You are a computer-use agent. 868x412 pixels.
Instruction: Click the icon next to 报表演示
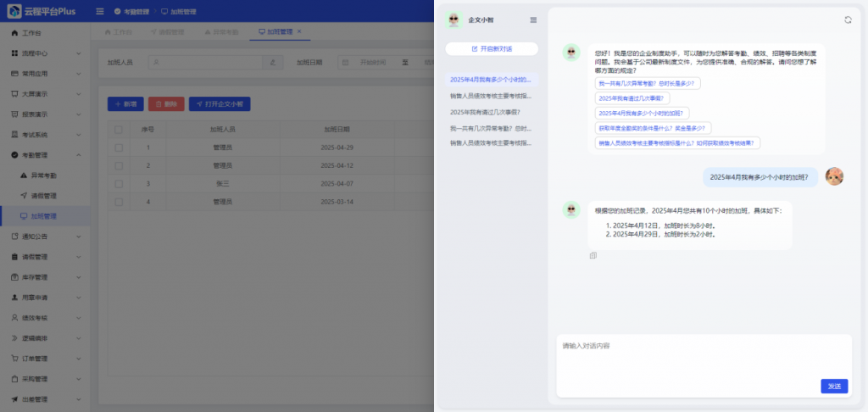[x=14, y=114]
